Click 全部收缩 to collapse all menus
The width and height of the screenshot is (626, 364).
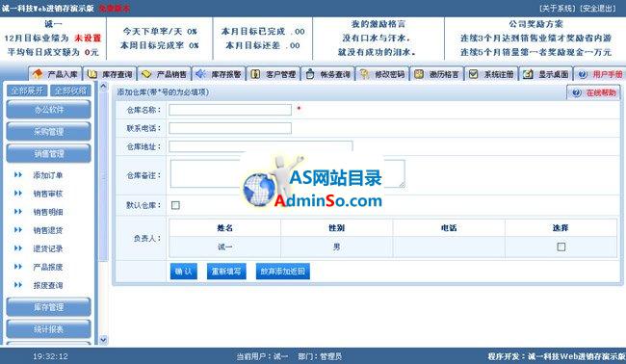click(70, 91)
